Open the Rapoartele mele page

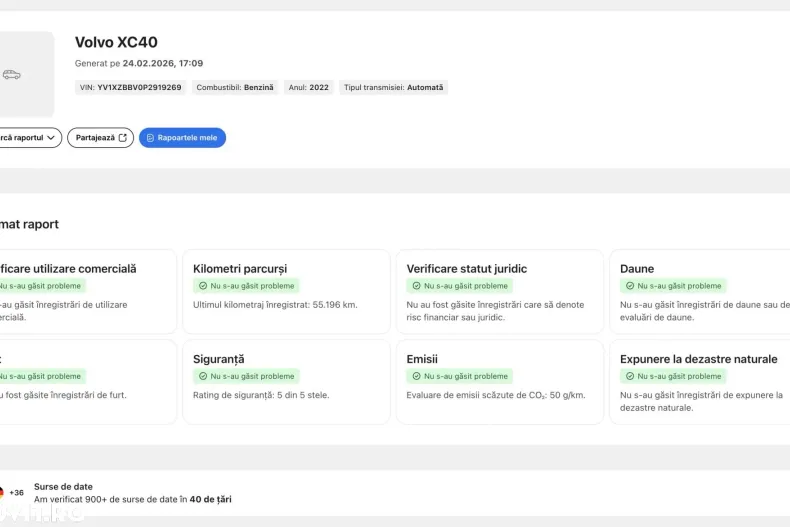(182, 138)
